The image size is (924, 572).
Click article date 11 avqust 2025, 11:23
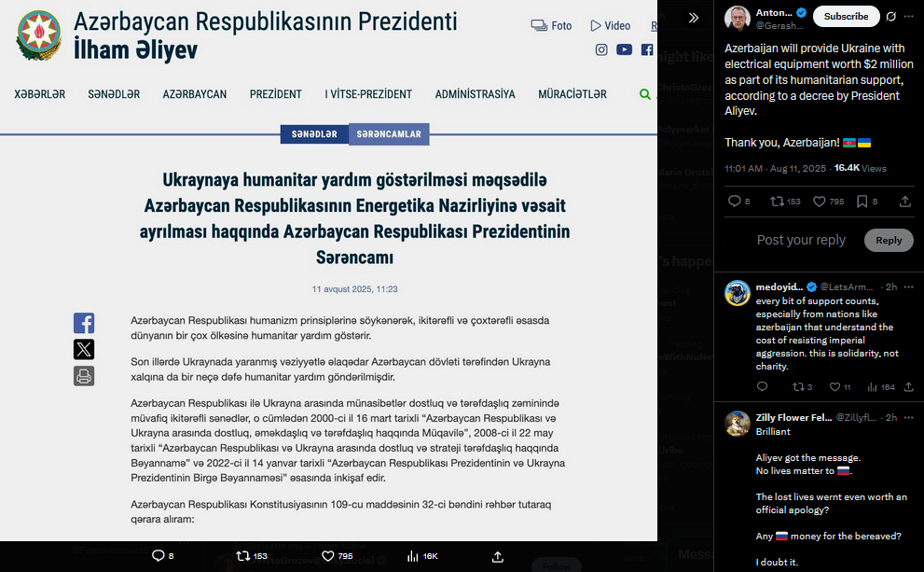(354, 289)
